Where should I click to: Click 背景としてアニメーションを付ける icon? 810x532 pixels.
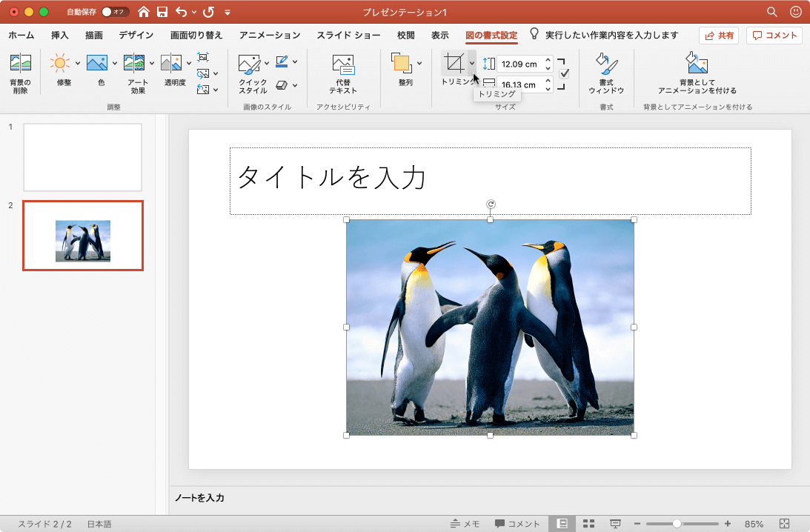coord(697,64)
